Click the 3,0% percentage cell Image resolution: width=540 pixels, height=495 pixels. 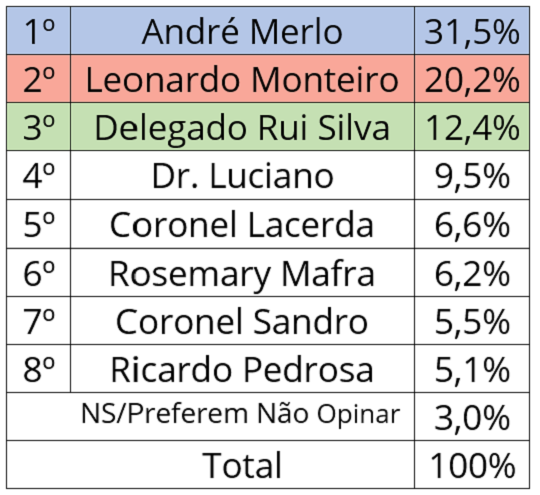click(472, 416)
